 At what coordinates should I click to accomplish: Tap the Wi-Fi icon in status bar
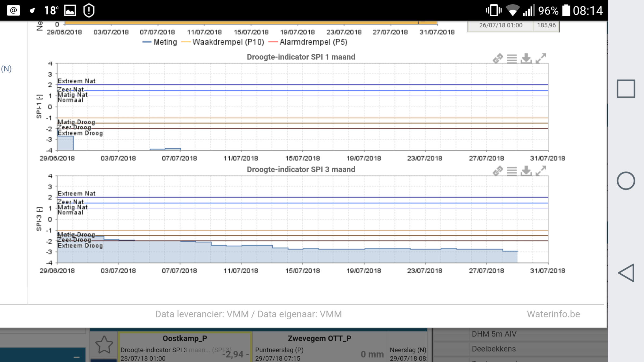513,11
